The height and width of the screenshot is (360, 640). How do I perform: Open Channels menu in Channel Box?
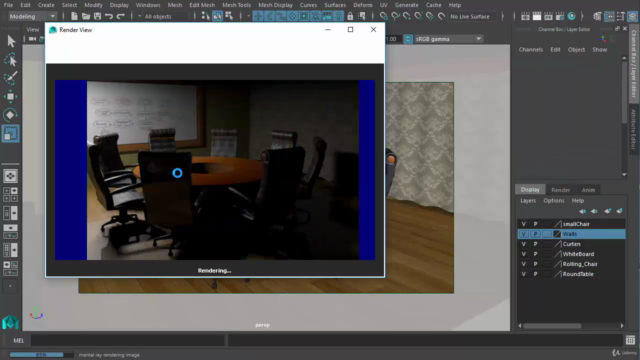531,50
